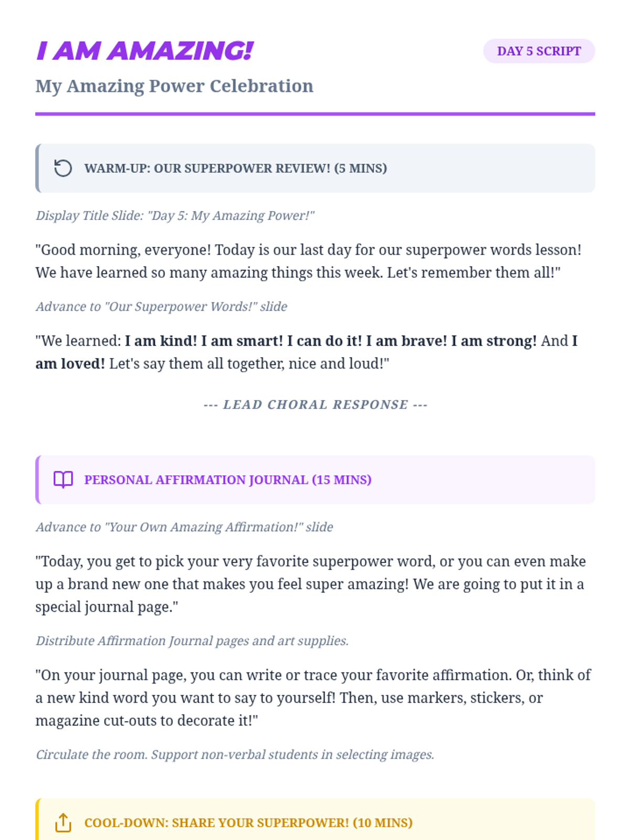The image size is (630, 840).
Task: Click the bold "I am kind!" affirmation text
Action: (x=161, y=341)
